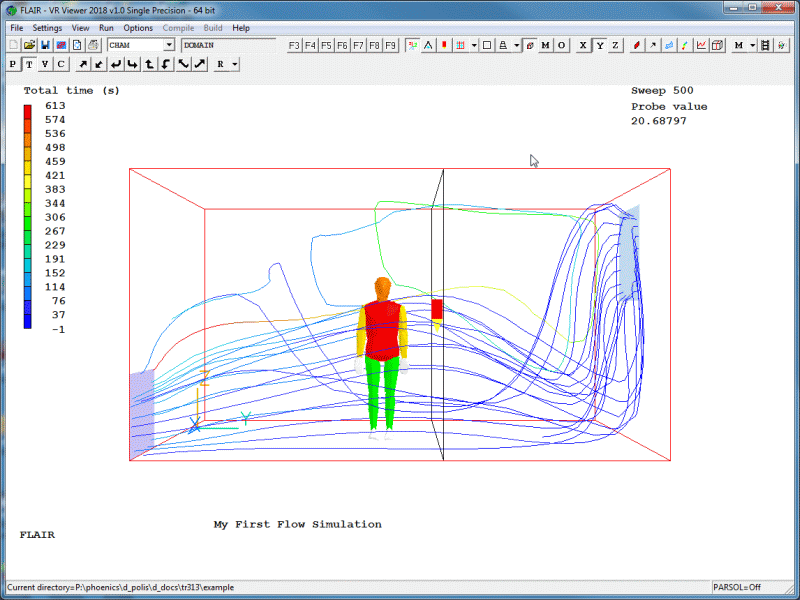Click the line graph plot icon
This screenshot has width=800, height=600.
[701, 45]
